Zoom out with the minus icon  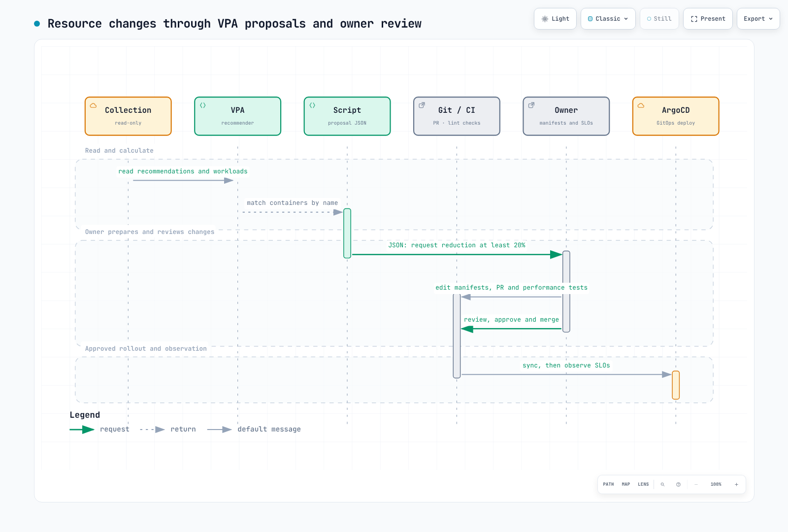(696, 484)
